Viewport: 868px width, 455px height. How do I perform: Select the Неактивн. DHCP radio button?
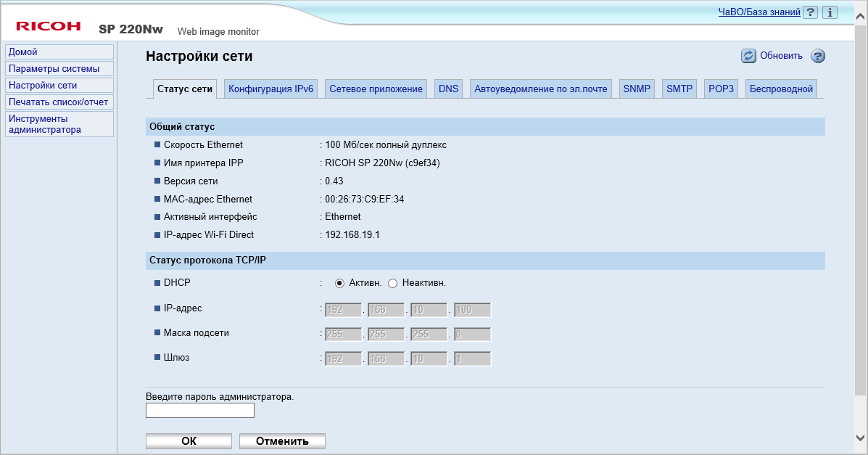coord(392,283)
